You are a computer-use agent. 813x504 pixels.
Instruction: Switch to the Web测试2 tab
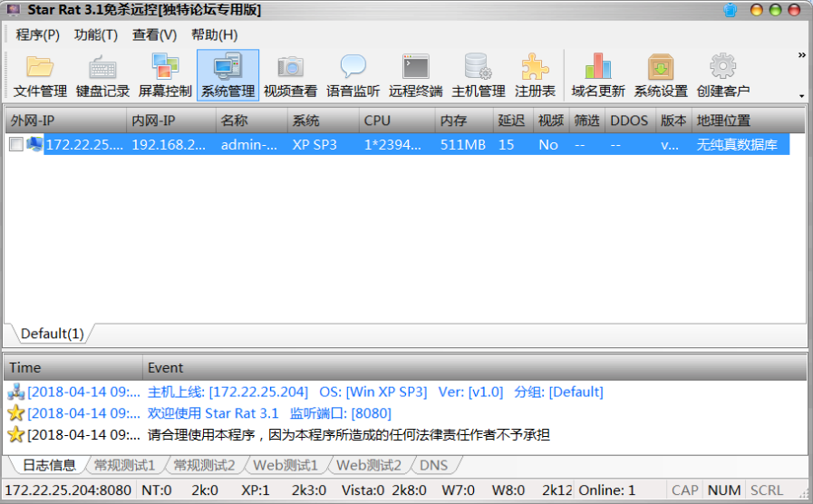point(369,465)
